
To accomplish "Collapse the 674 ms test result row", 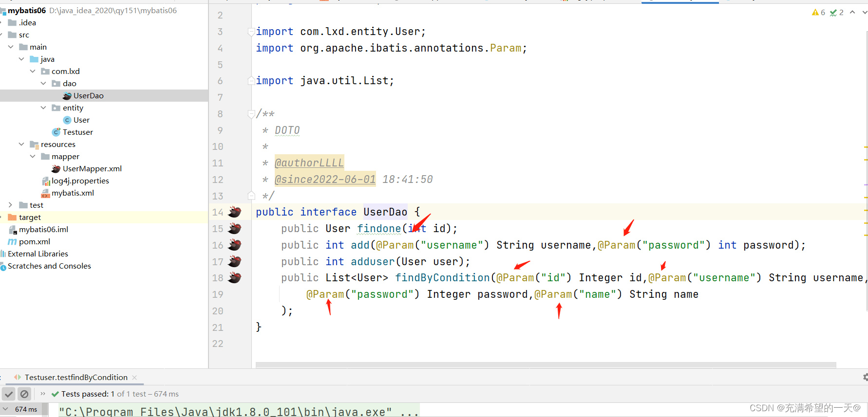I will pos(6,409).
